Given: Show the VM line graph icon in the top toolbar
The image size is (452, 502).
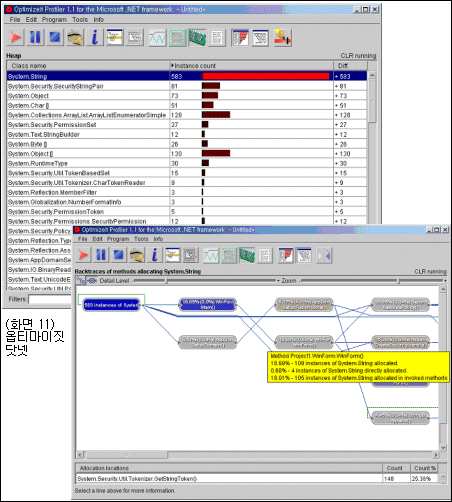Looking at the screenshot, I should [x=157, y=37].
